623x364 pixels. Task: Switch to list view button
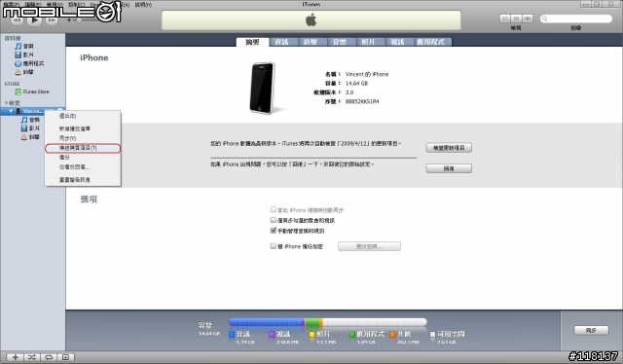pyautogui.click(x=504, y=18)
